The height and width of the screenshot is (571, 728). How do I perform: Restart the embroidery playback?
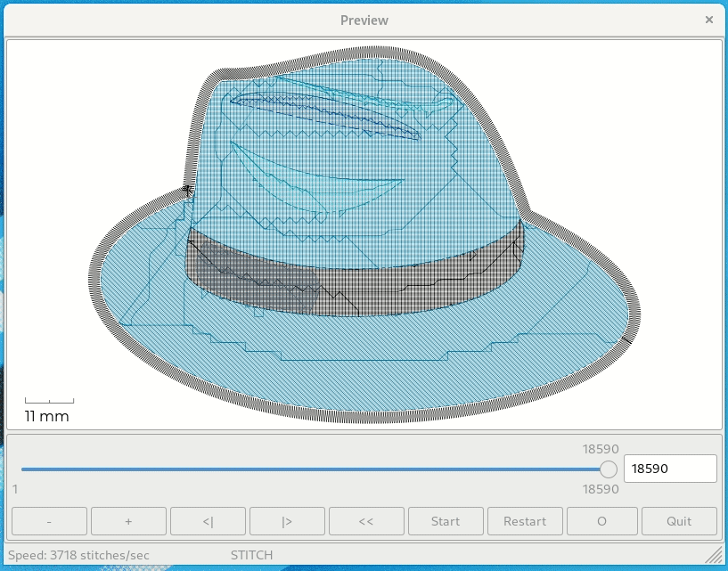(525, 521)
